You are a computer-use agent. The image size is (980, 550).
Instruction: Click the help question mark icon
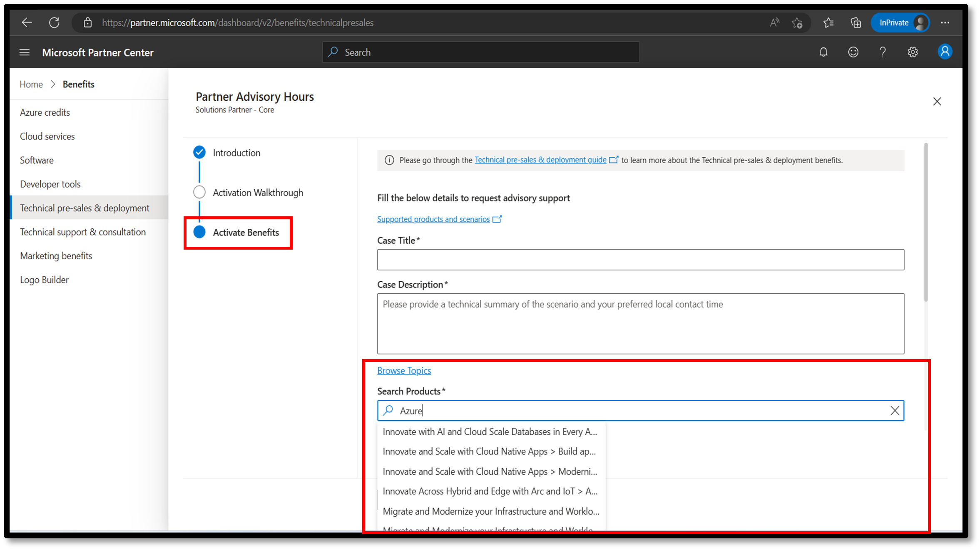pos(883,52)
